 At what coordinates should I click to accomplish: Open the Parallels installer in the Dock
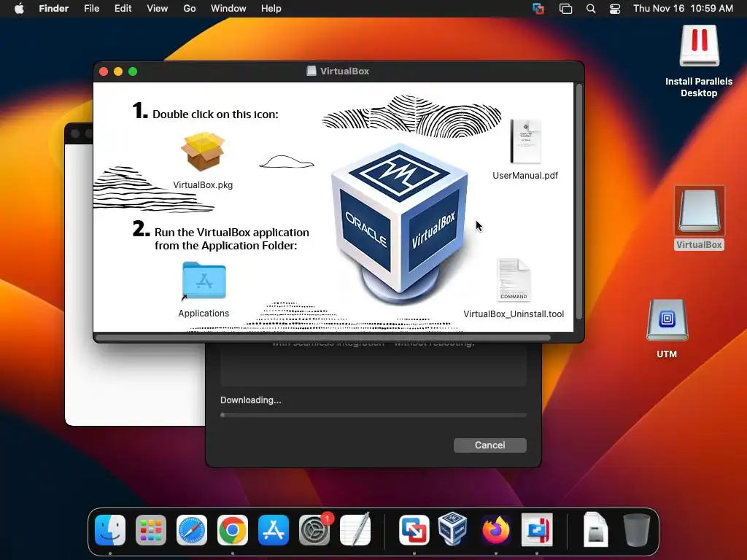[x=538, y=530]
